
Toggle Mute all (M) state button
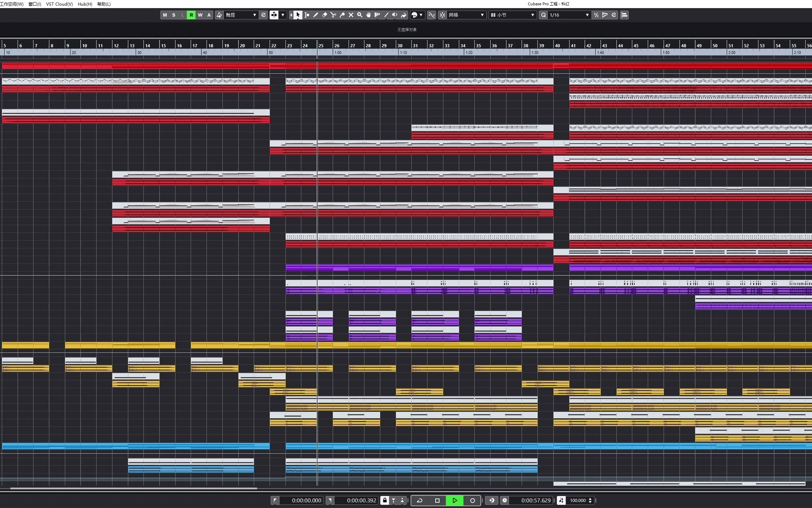(165, 15)
